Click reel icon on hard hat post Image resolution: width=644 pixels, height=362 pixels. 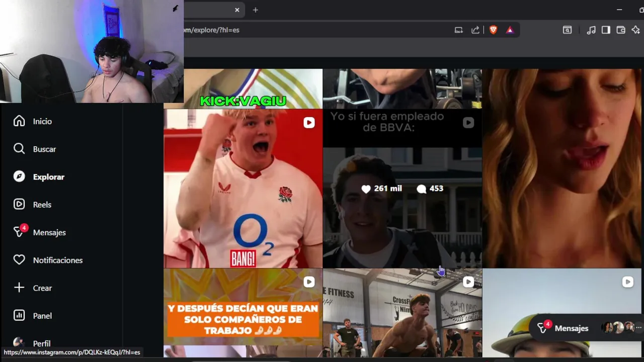click(x=627, y=282)
